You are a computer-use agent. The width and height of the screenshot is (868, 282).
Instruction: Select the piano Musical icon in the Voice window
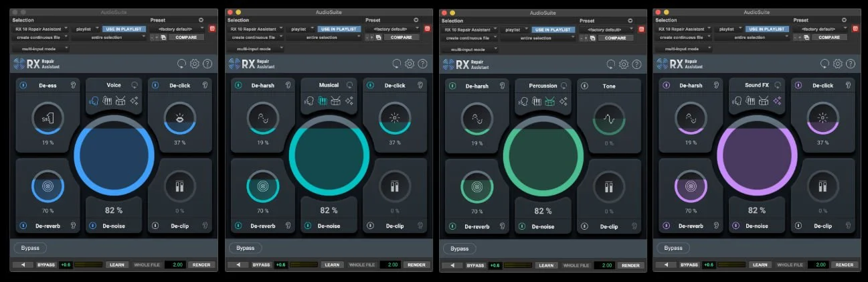coord(107,100)
